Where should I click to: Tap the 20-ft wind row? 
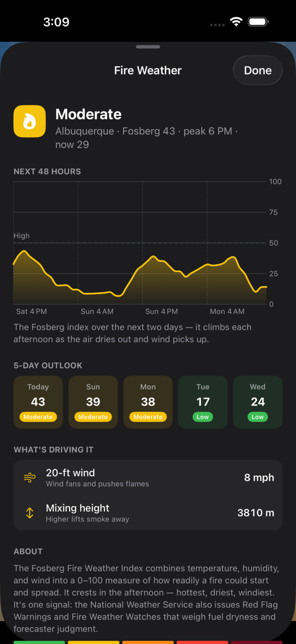coord(148,478)
